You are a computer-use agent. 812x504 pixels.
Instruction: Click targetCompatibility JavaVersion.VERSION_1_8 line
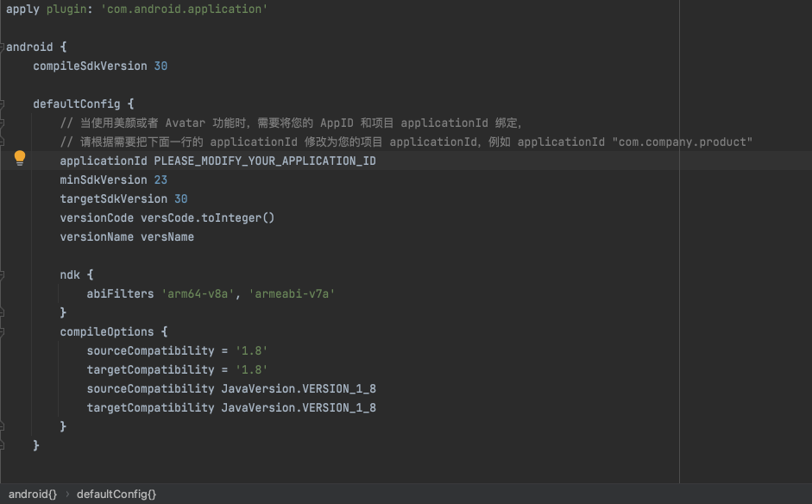point(231,408)
